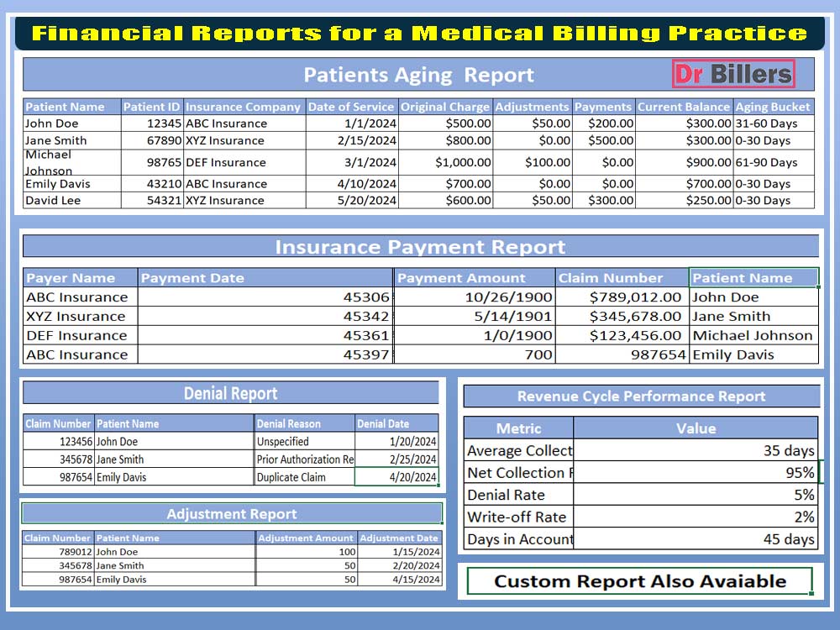Viewport: 840px width, 630px height.
Task: Click Emily Davis in Insurance Payment Report
Action: click(x=753, y=354)
